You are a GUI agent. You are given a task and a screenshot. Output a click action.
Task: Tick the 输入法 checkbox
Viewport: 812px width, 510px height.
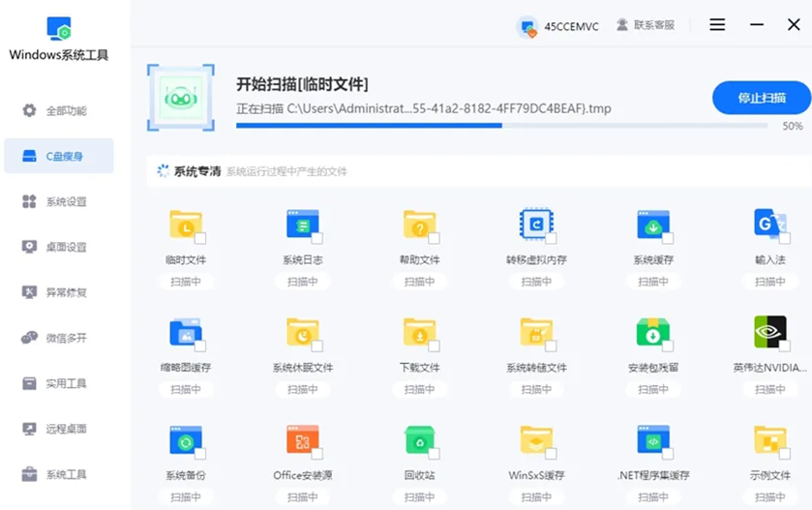coord(785,238)
